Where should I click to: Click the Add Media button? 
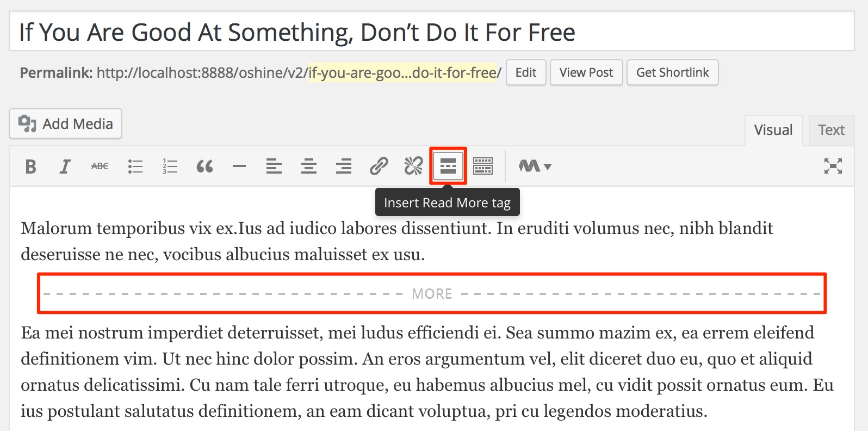65,124
